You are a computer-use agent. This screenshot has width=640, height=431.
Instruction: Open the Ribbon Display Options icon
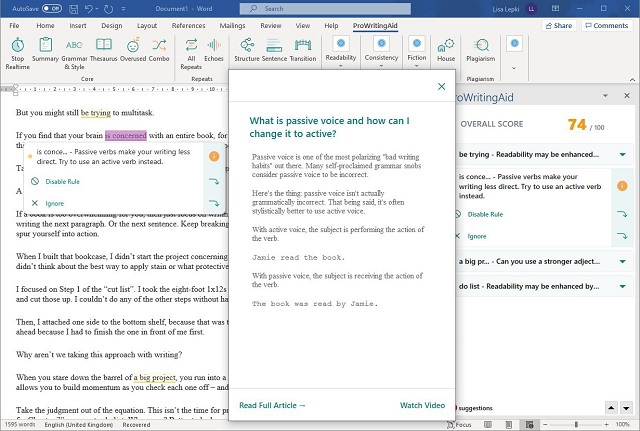(556, 9)
